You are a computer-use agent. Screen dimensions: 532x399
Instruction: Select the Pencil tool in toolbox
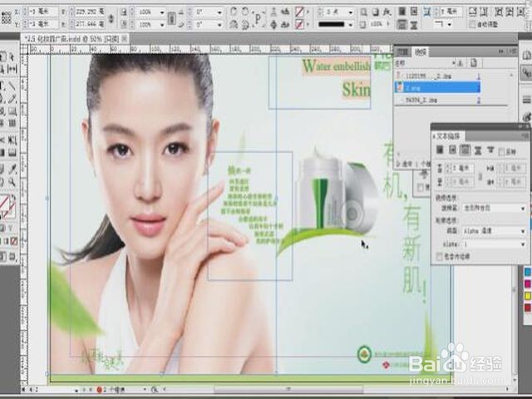tap(12, 99)
